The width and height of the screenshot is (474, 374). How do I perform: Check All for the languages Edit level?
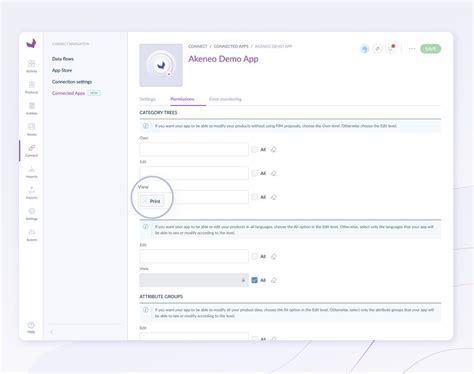[x=254, y=256]
